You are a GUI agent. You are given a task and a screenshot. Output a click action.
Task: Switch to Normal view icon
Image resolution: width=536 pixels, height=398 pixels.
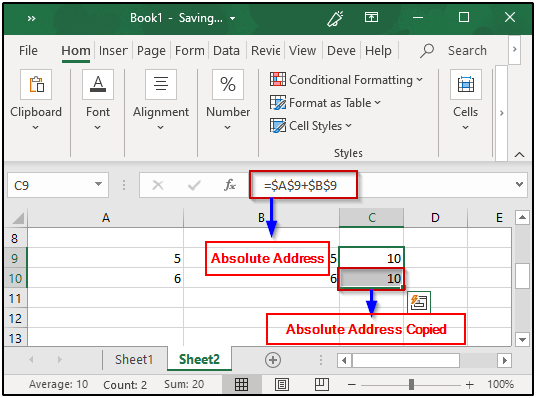pyautogui.click(x=241, y=385)
